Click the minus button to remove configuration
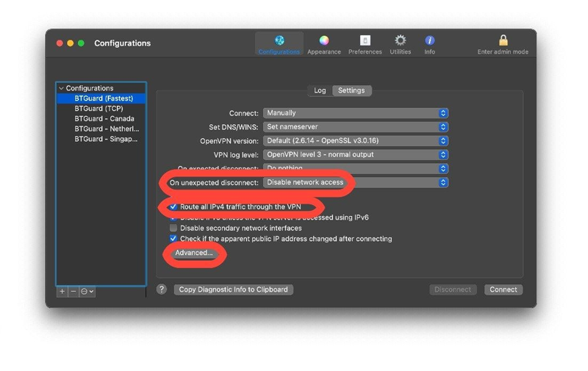588x371 pixels. (73, 292)
